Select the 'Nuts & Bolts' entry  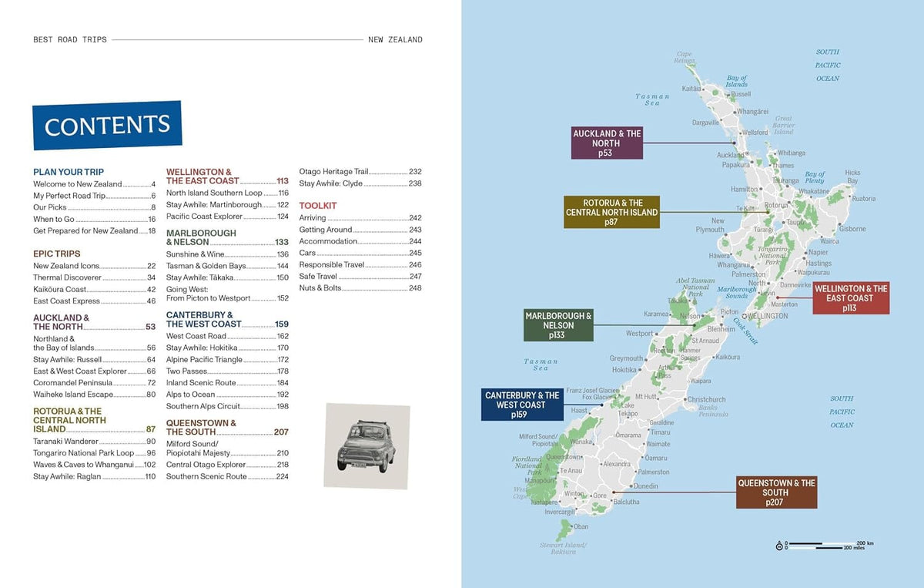360,287
